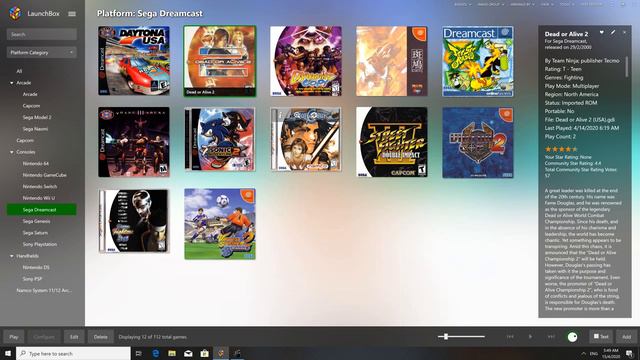Click the LaunchBox search field
Image resolution: width=640 pixels, height=360 pixels.
[x=42, y=34]
